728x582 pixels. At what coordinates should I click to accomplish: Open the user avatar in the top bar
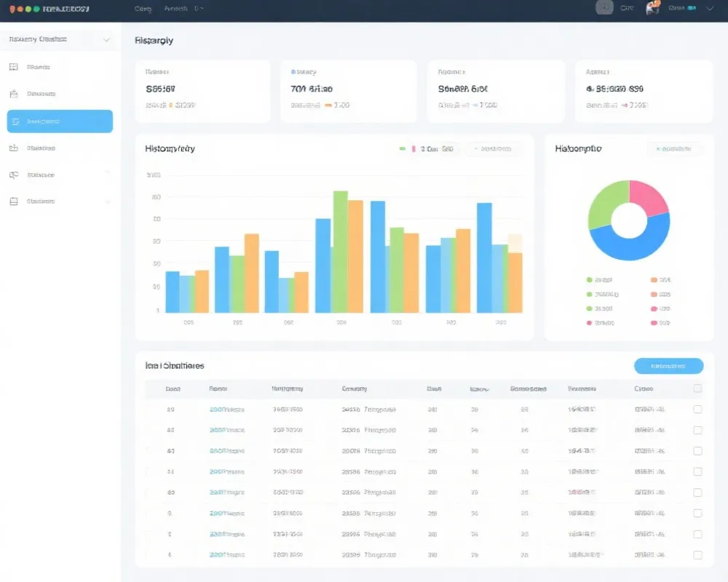click(652, 8)
